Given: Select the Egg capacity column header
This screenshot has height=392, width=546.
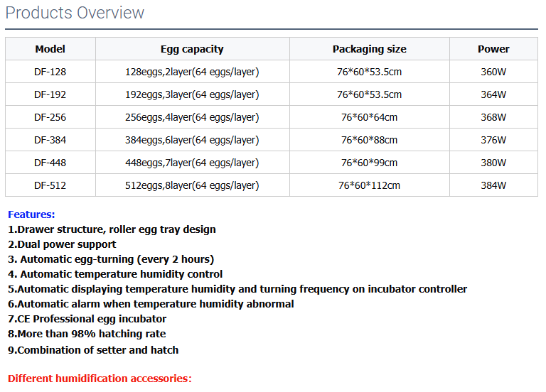Looking at the screenshot, I should [x=192, y=49].
